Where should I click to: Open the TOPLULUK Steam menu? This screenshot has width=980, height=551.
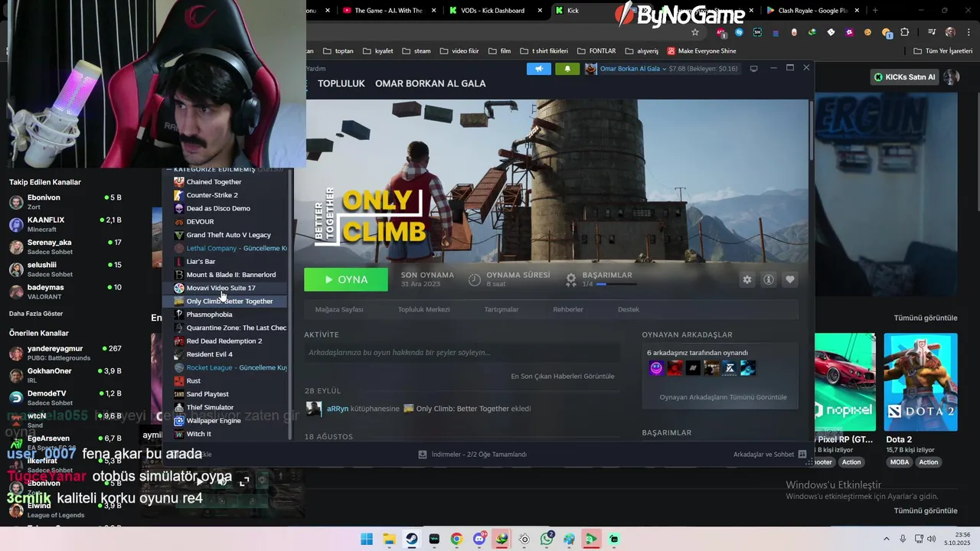click(x=341, y=83)
